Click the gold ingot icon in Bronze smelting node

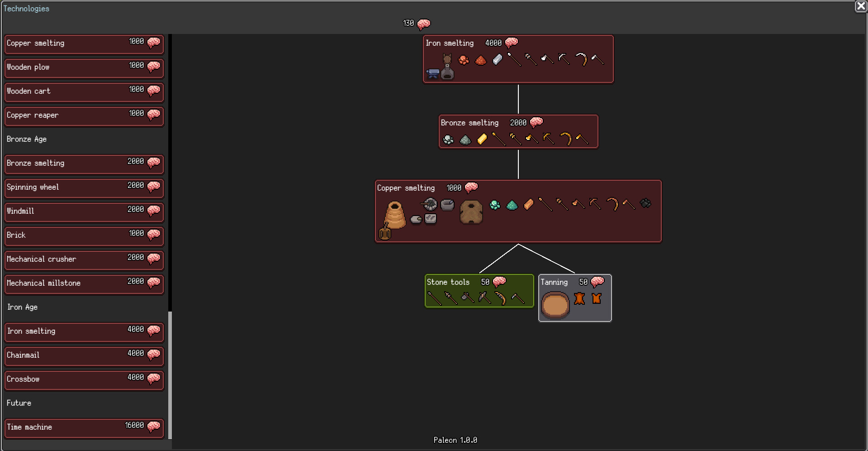click(x=482, y=139)
